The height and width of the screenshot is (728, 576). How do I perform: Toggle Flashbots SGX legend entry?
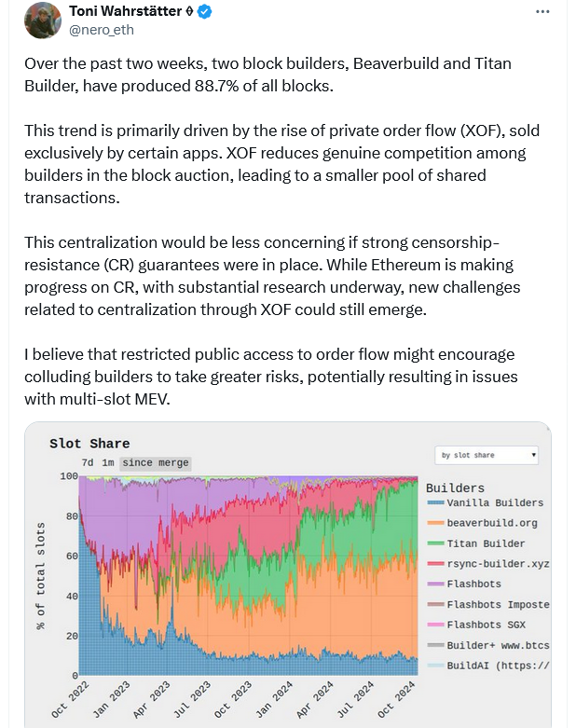tap(476, 625)
